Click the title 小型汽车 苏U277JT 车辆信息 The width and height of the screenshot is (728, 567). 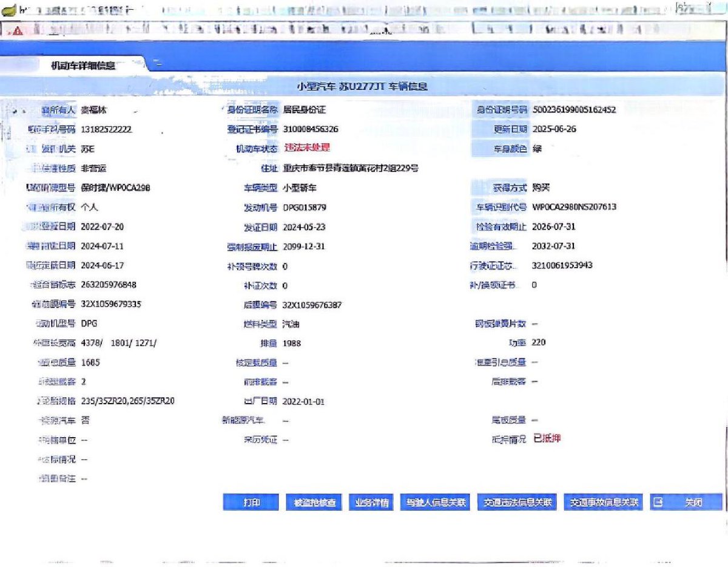362,86
